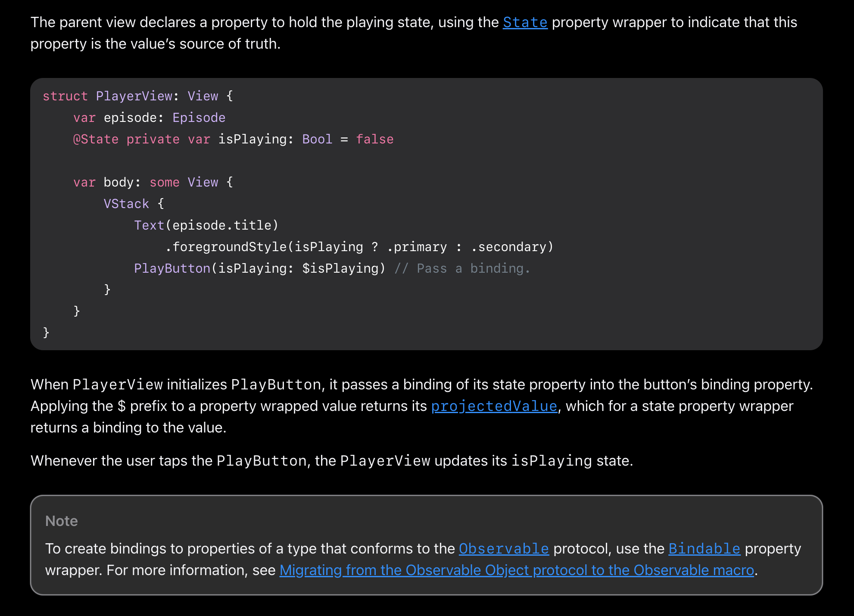Screen dimensions: 854x616
Task: Click the struct keyword in code
Action: point(65,96)
